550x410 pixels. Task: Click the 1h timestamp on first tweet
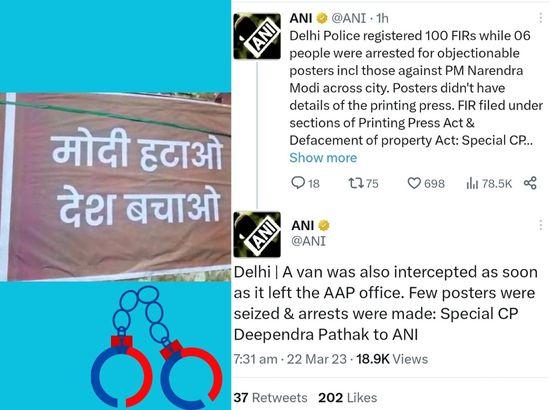382,18
